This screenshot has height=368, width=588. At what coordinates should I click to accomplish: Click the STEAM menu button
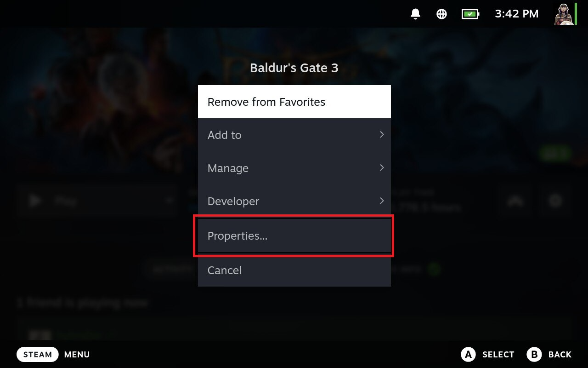point(38,354)
